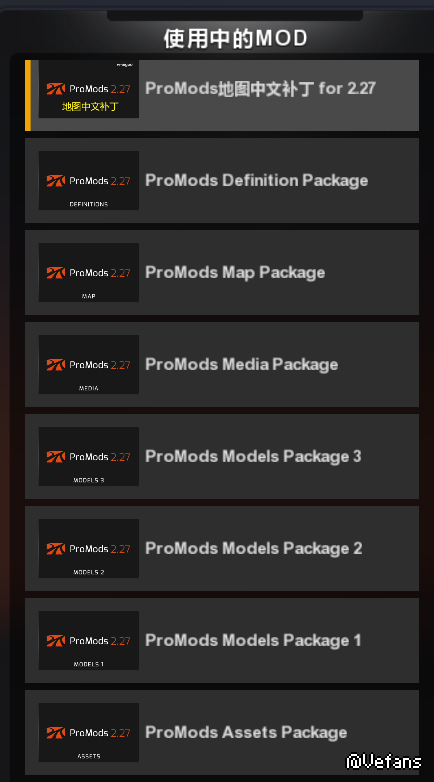Select ProMods Models Package 1 entry
Image resolution: width=434 pixels, height=782 pixels.
click(x=222, y=640)
